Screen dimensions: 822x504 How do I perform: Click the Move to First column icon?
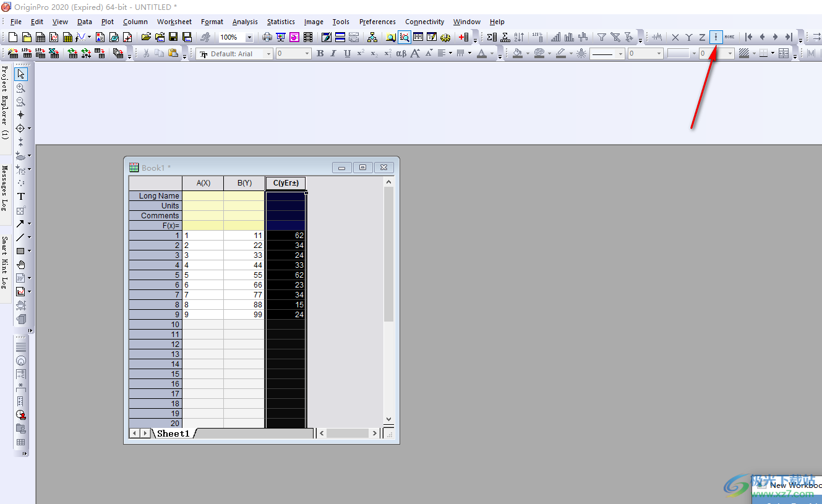[x=749, y=37]
